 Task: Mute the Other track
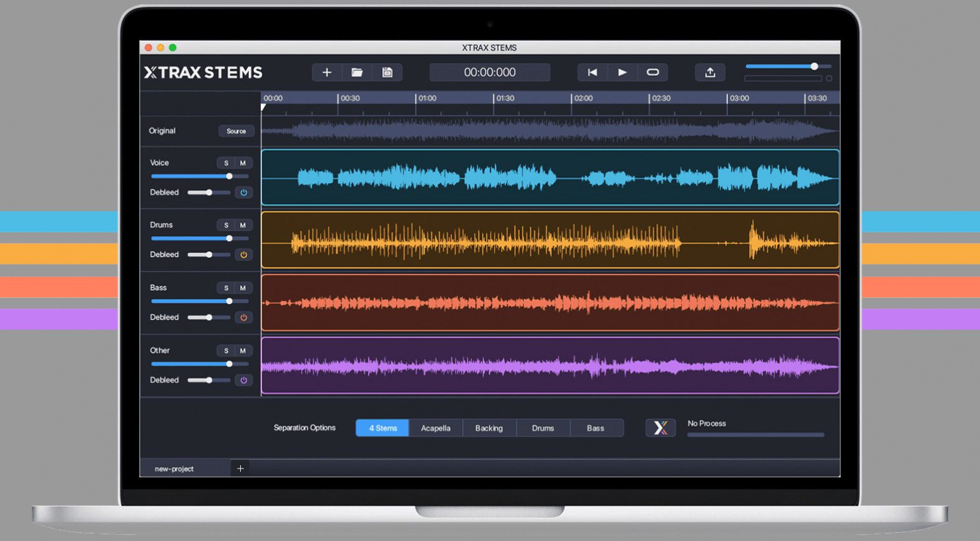pyautogui.click(x=243, y=351)
